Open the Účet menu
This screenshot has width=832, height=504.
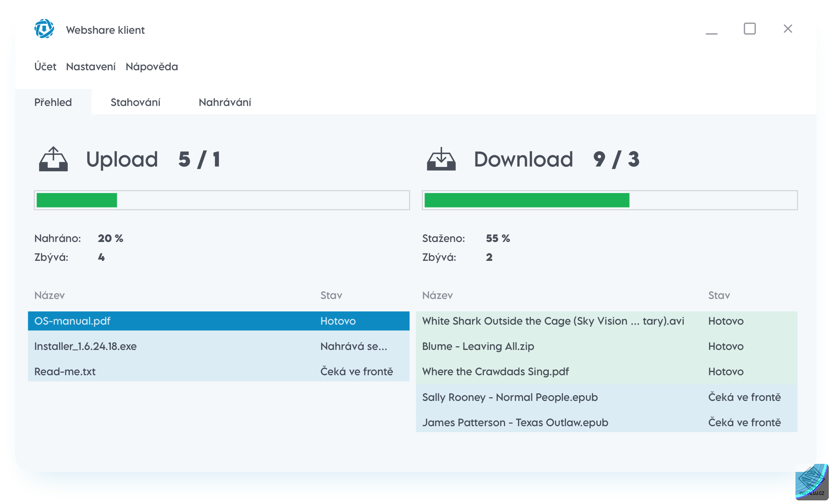45,67
